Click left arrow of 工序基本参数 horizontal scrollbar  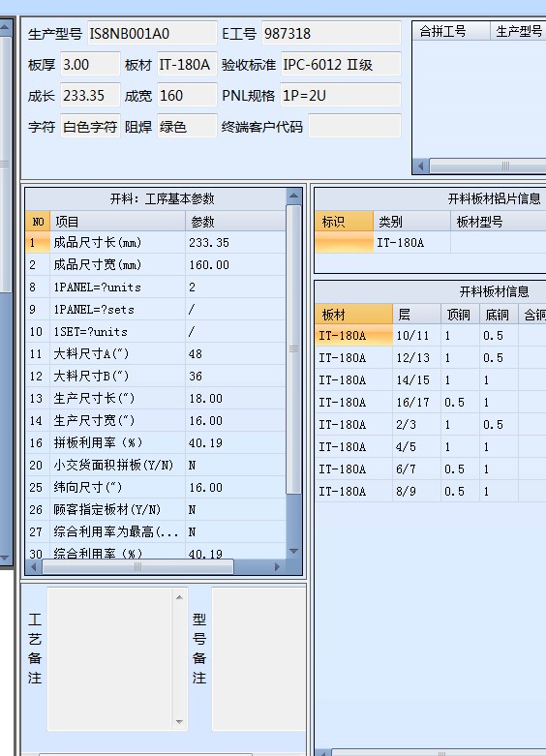33,567
